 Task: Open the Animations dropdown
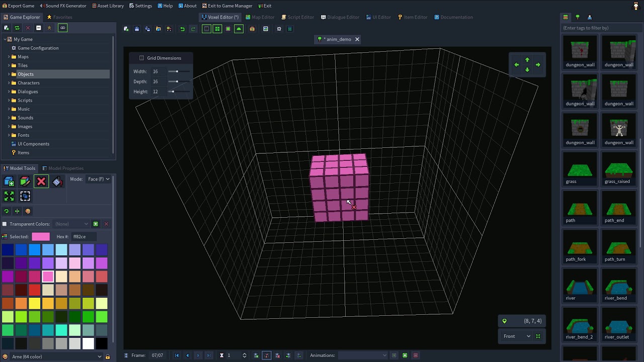pyautogui.click(x=362, y=355)
